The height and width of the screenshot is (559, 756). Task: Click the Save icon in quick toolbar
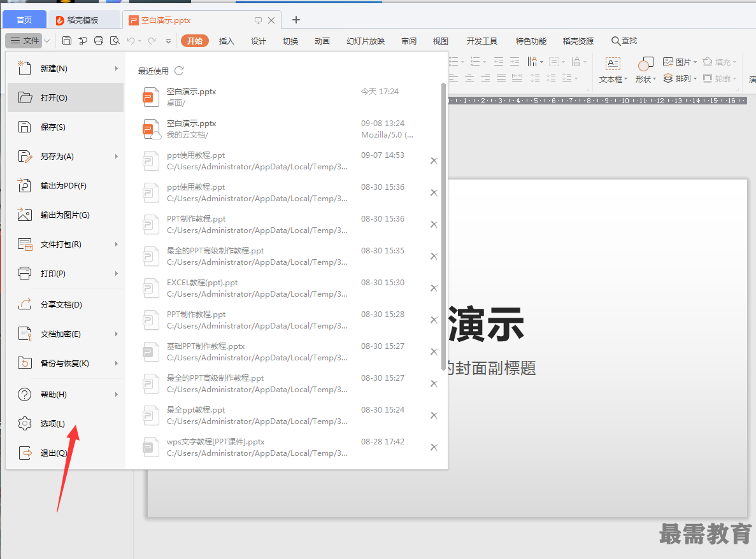67,41
